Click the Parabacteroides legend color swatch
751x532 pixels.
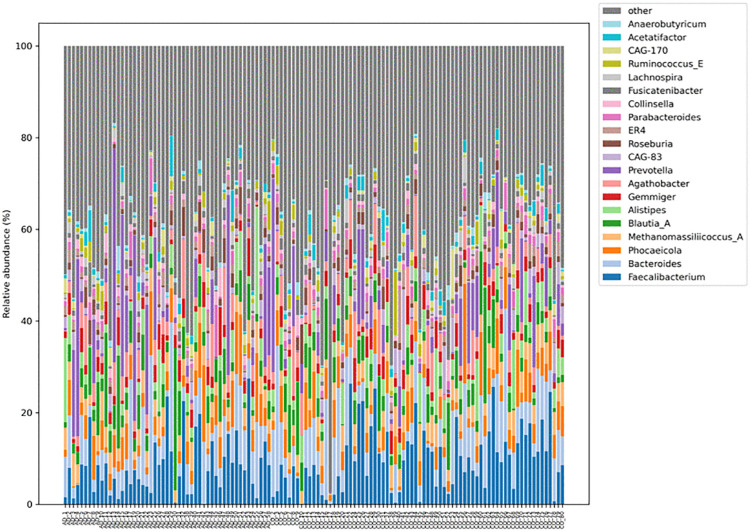612,117
